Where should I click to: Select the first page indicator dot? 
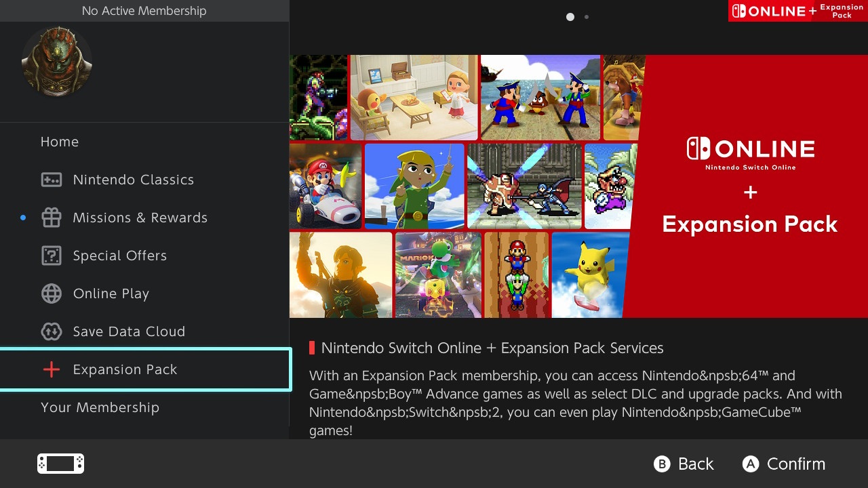[x=570, y=17]
